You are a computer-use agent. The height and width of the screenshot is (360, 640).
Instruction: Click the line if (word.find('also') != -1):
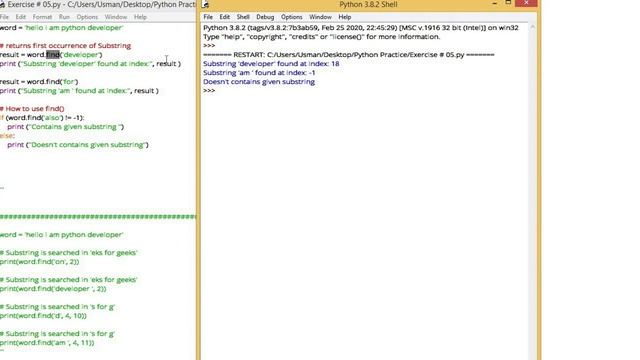42,118
